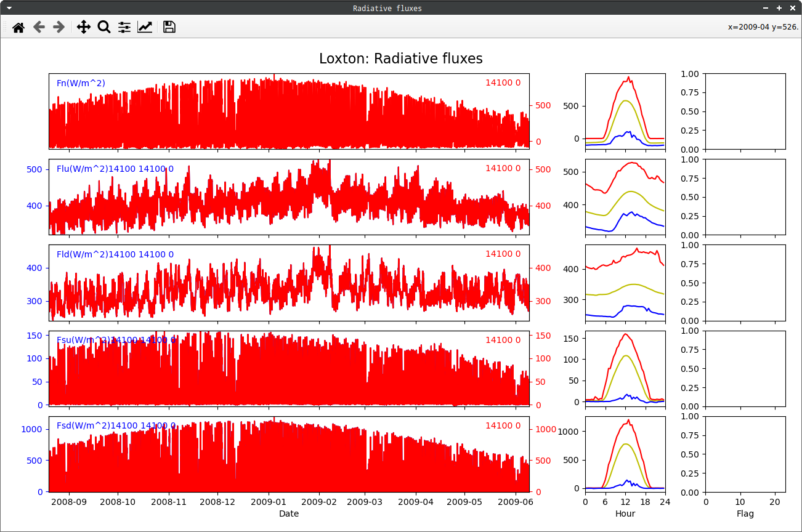Click the 'Radiative fluxes' window title text
The width and height of the screenshot is (802, 532).
(x=387, y=8)
